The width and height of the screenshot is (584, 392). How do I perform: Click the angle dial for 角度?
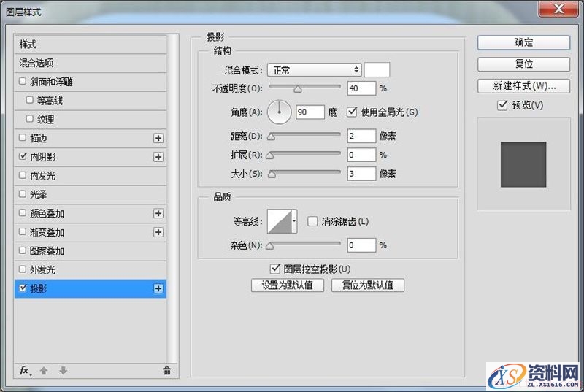click(x=280, y=112)
